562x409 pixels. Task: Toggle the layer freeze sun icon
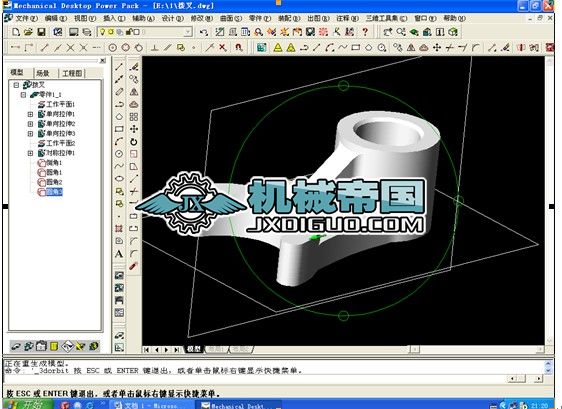point(111,32)
